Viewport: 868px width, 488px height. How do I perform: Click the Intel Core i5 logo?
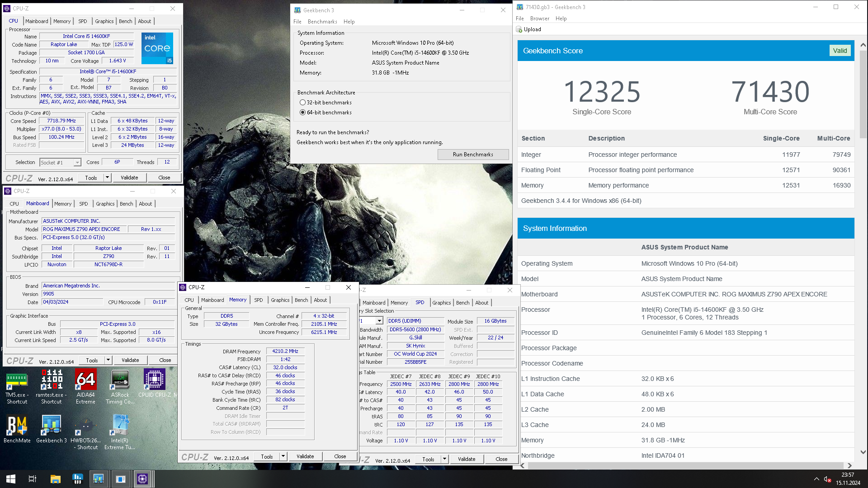click(x=157, y=48)
